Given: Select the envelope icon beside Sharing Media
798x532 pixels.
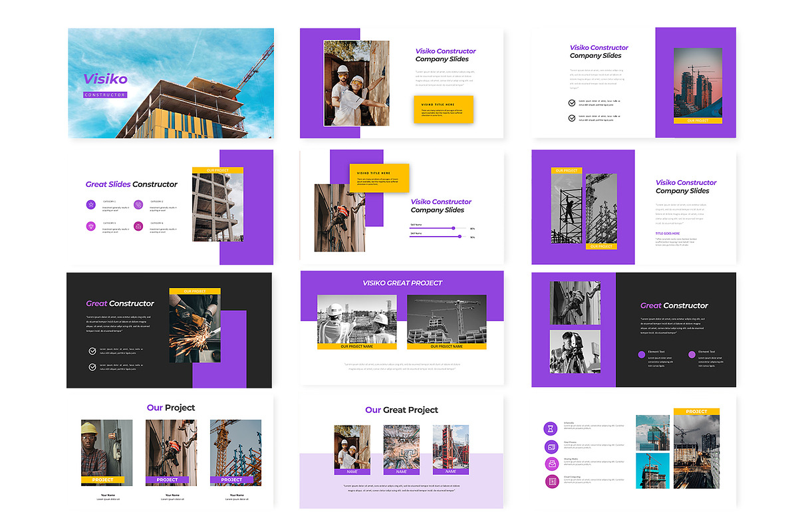Looking at the screenshot, I should 551,464.
